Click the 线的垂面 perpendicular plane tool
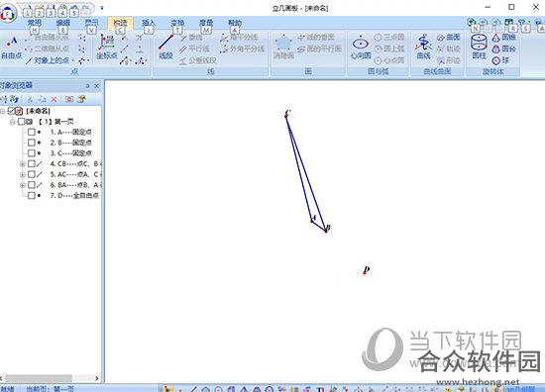 pyautogui.click(x=316, y=38)
